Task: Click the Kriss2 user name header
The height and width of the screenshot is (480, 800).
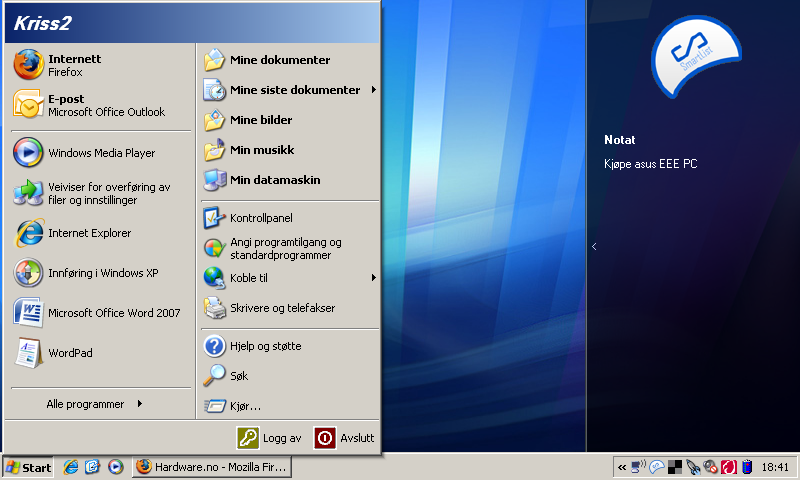Action: coord(42,23)
